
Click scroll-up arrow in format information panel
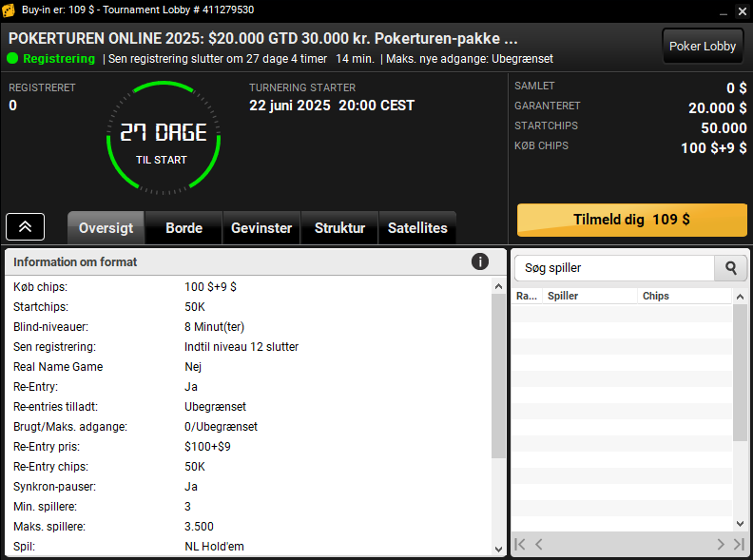click(498, 287)
